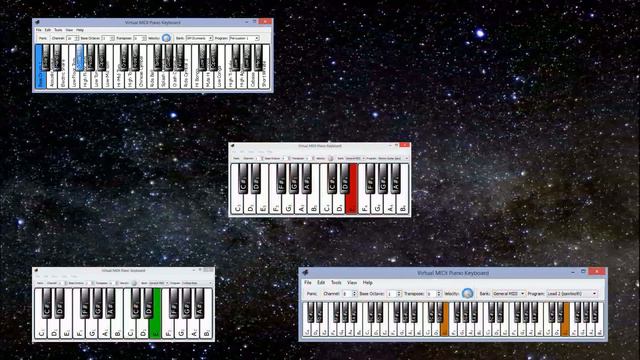Play blue highlighted black key in drum window
Image resolution: width=640 pixels, height=360 pixels.
point(80,58)
